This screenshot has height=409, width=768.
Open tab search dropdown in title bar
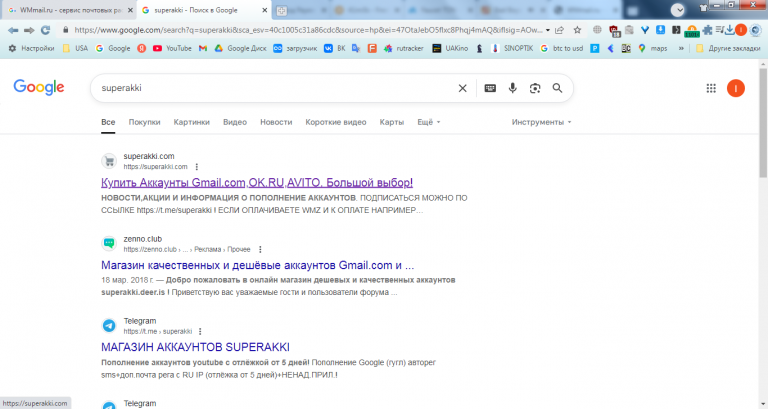coord(677,9)
